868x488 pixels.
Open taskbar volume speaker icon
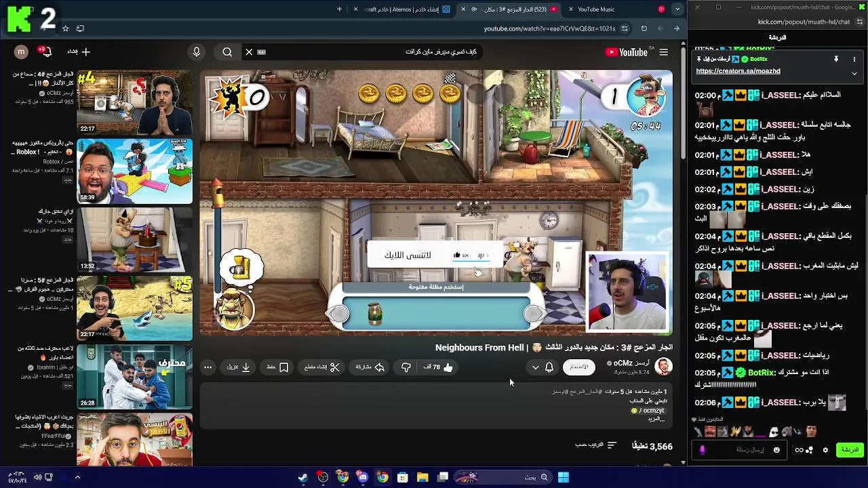(37, 477)
